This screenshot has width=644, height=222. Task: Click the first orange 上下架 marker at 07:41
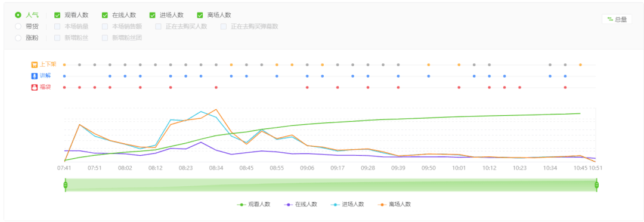point(64,64)
